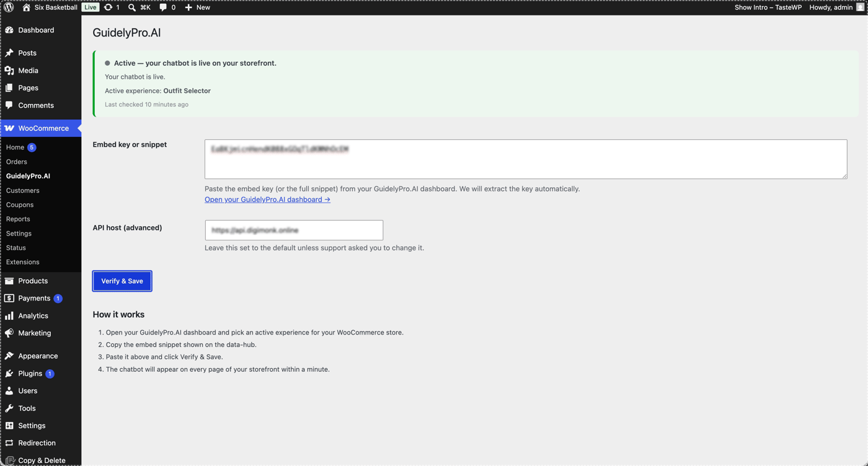Click the Users person icon
Screen dimensions: 868x466
[9, 391]
